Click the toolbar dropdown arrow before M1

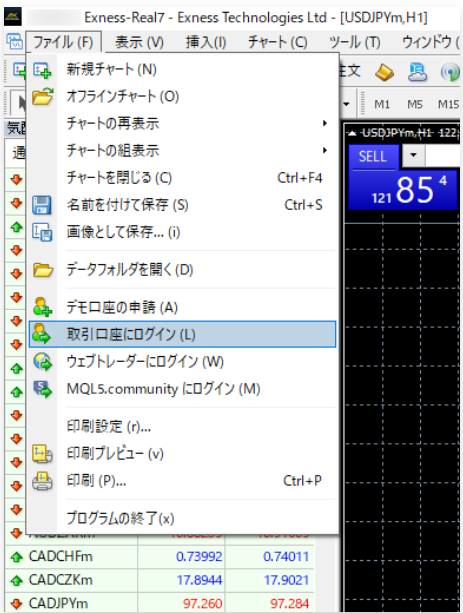[346, 104]
